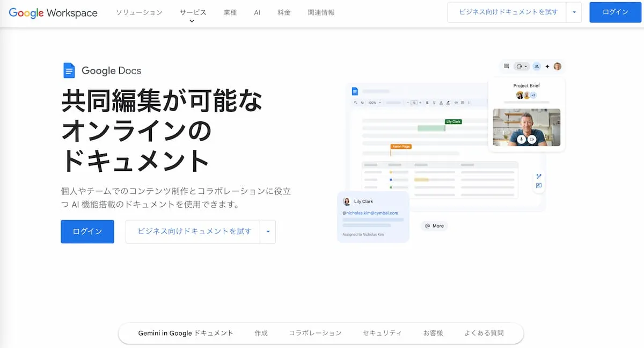The height and width of the screenshot is (348, 644).
Task: Select the よくある質問 tab
Action: coord(484,333)
